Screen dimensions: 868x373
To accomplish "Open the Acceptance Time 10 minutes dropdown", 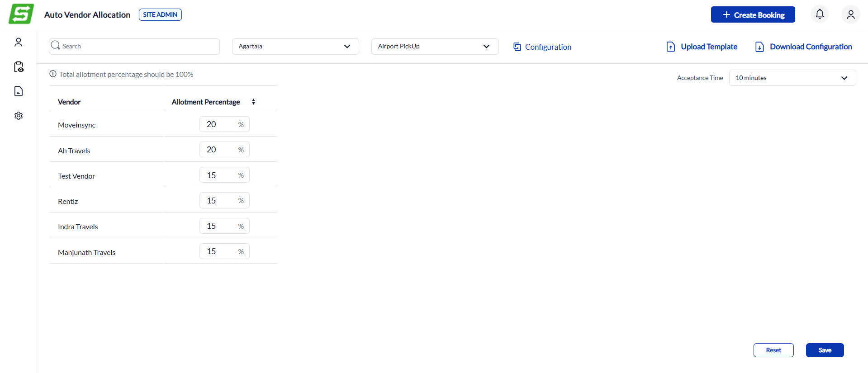I will pos(792,78).
